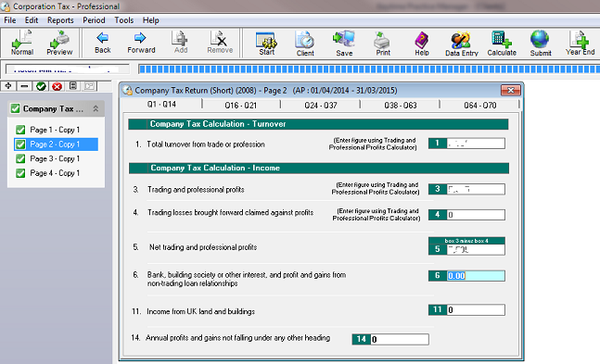The height and width of the screenshot is (364, 600).
Task: Click box 1 total turnover field
Action: point(476,144)
